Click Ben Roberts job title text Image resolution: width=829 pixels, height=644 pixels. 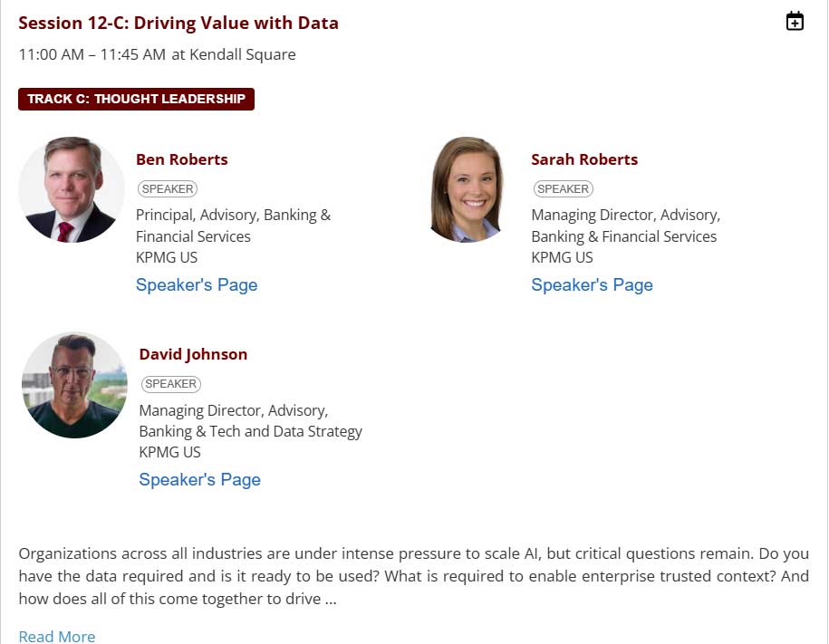coord(233,226)
